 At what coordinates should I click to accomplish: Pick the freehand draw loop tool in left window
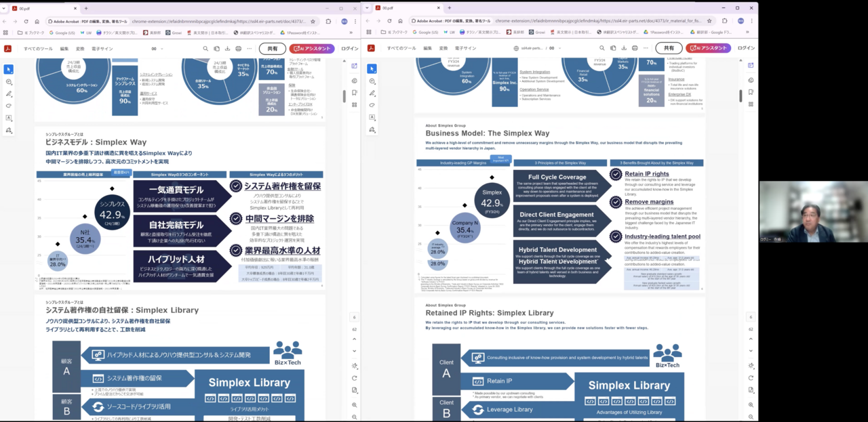(x=8, y=106)
